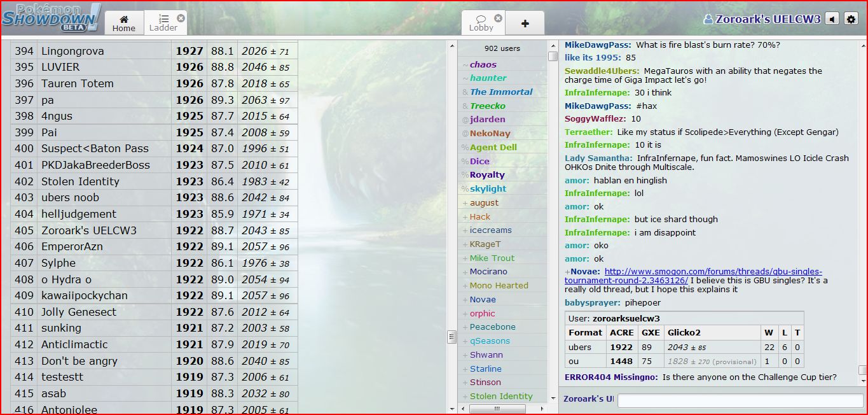Image resolution: width=868 pixels, height=415 pixels.
Task: Open the Home tab
Action: pos(124,23)
